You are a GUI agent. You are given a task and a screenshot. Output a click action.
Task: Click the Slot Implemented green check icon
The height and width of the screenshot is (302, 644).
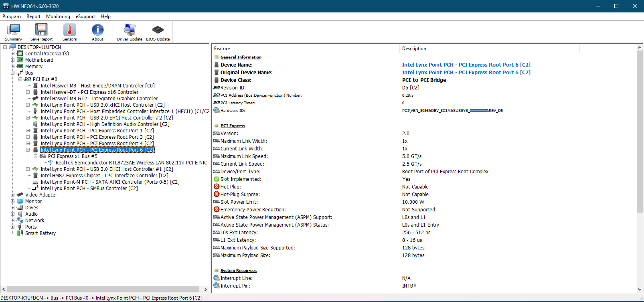pos(217,179)
